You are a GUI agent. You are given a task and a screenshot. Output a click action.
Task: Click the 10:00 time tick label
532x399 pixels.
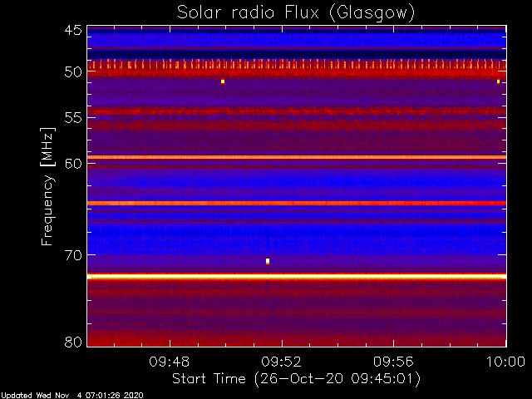[x=506, y=362]
